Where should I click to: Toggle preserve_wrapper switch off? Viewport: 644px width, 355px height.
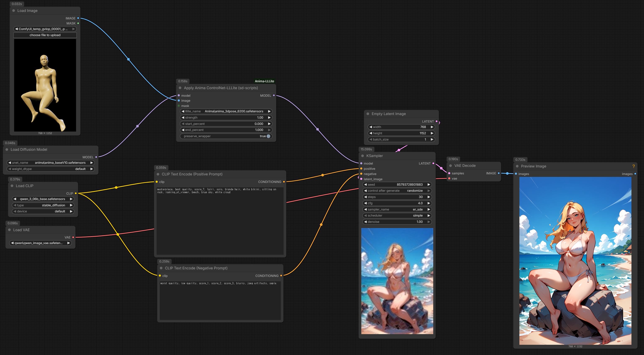coord(268,136)
